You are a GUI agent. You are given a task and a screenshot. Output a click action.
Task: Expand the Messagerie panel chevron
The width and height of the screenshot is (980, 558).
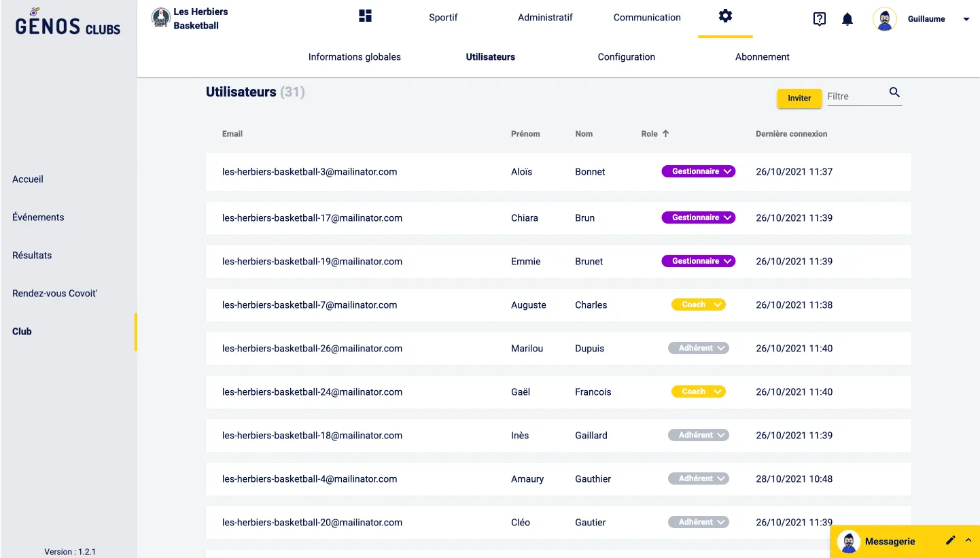[968, 540]
